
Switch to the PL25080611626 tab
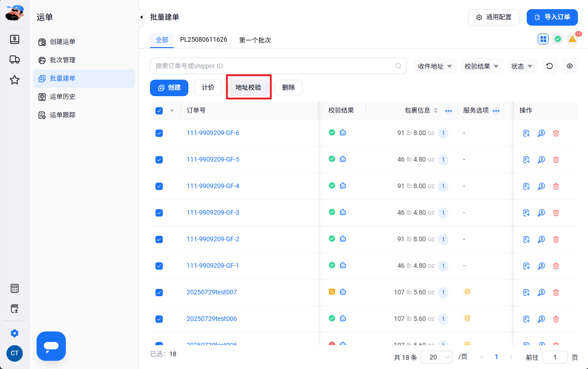(x=203, y=40)
